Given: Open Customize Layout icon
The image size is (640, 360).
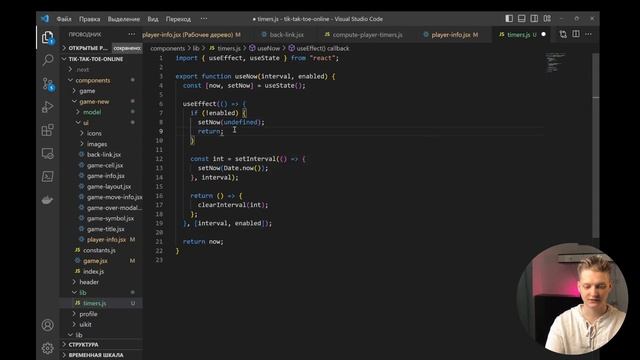Looking at the screenshot, I should pyautogui.click(x=547, y=18).
